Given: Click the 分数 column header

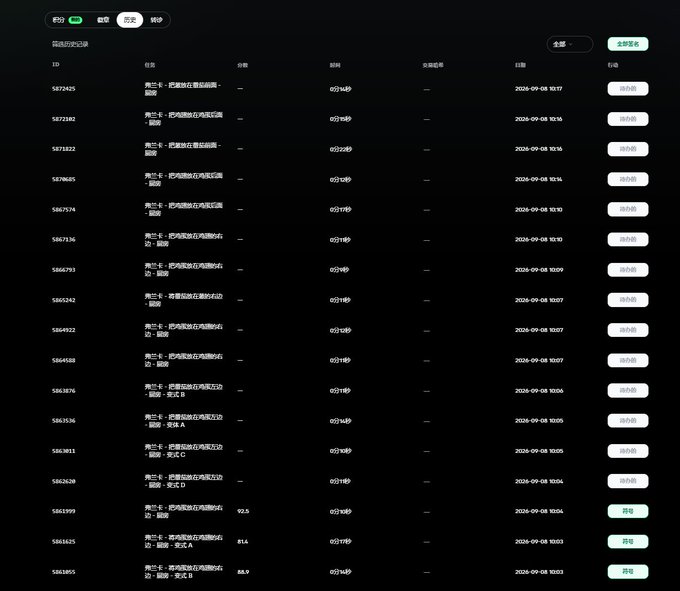Looking at the screenshot, I should [x=242, y=65].
